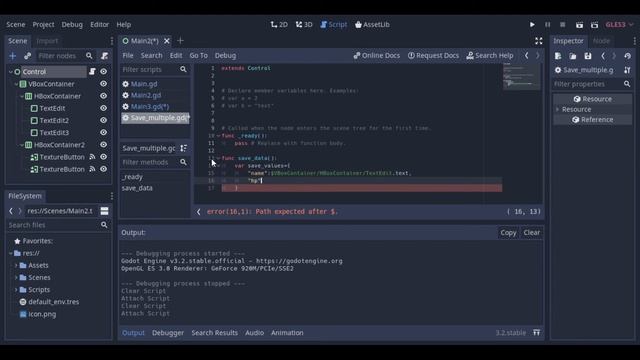Switch to the Script workspace
Image resolution: width=640 pixels, height=360 pixels.
pos(333,24)
